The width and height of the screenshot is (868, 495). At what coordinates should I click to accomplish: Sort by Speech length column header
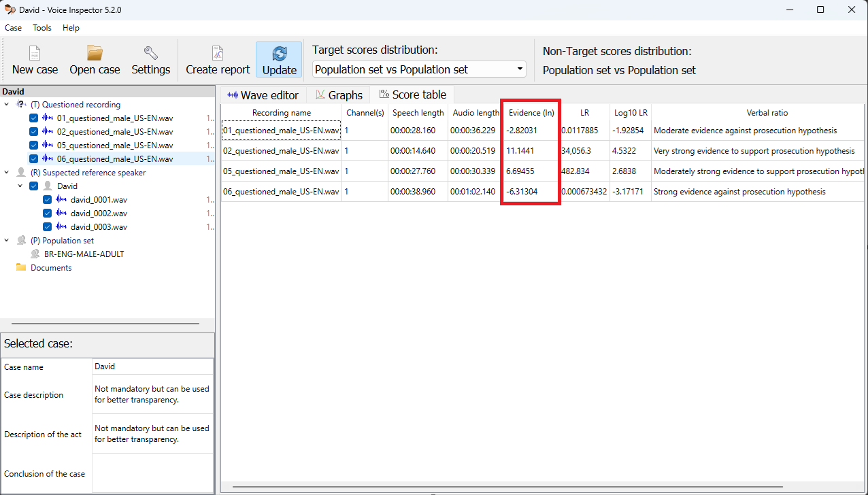pos(418,113)
